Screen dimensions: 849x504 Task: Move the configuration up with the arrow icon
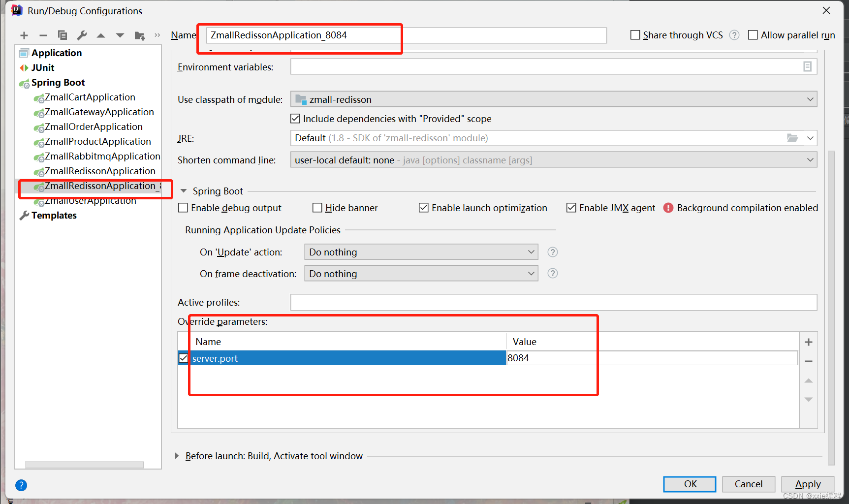coord(101,35)
